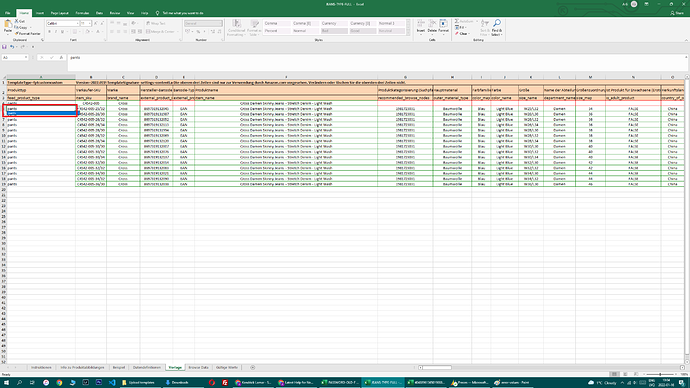The image size is (690, 388).
Task: Toggle italic formatting
Action: tap(56, 32)
